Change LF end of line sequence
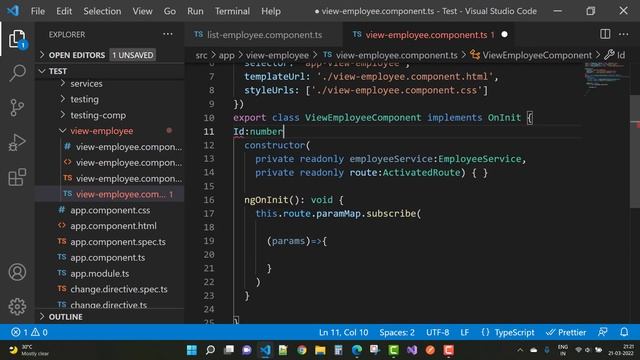 point(464,332)
